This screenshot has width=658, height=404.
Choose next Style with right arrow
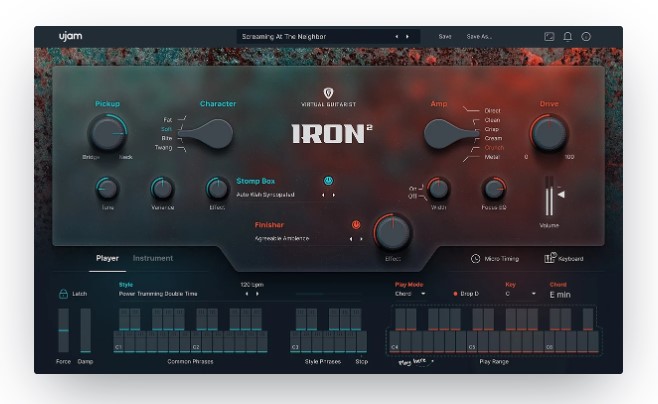tap(257, 294)
